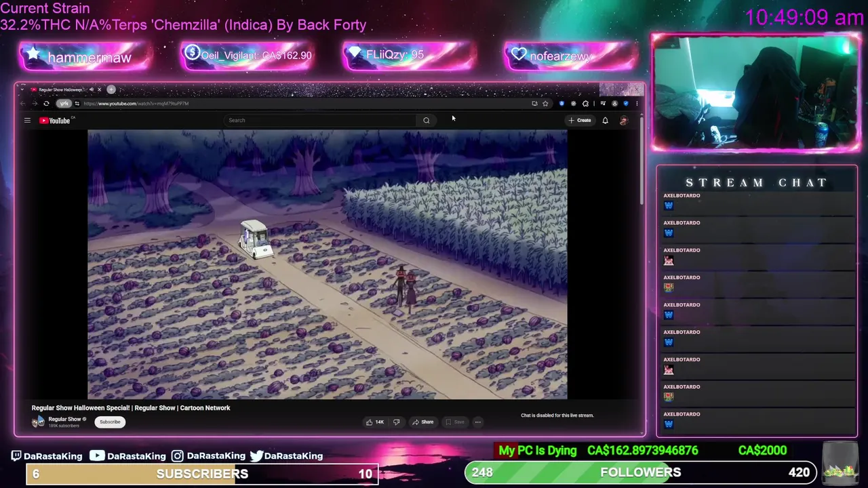The height and width of the screenshot is (488, 868).
Task: Like the video with the thumbs-up icon
Action: pyautogui.click(x=370, y=422)
